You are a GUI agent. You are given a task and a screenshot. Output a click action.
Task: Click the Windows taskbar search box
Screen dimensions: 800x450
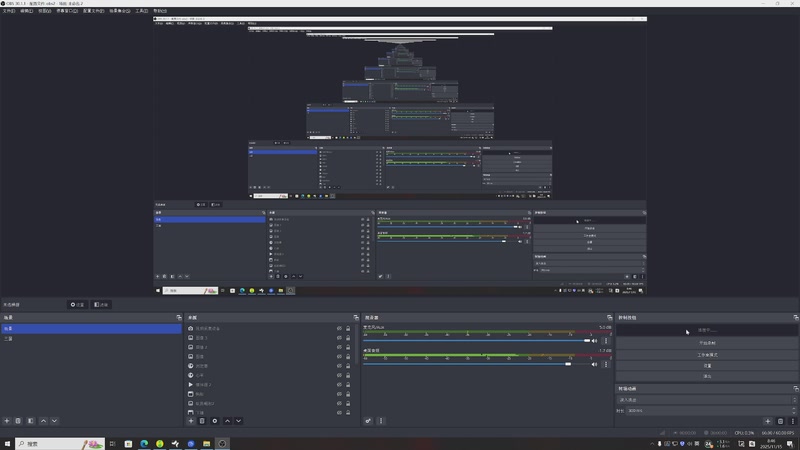60,444
